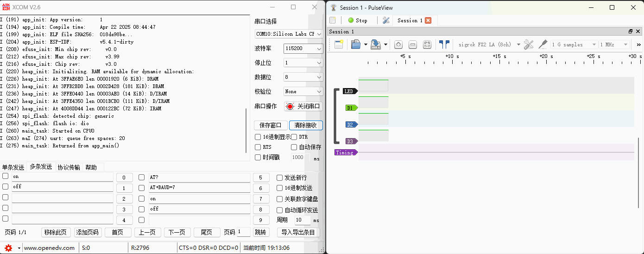Click the AT+BAUD=7 input field
644x254 pixels.
coord(199,188)
